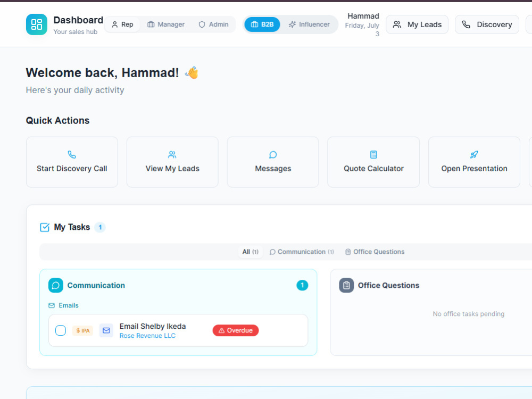Click the red Overdue badge
Image resolution: width=532 pixels, height=399 pixels.
click(236, 330)
